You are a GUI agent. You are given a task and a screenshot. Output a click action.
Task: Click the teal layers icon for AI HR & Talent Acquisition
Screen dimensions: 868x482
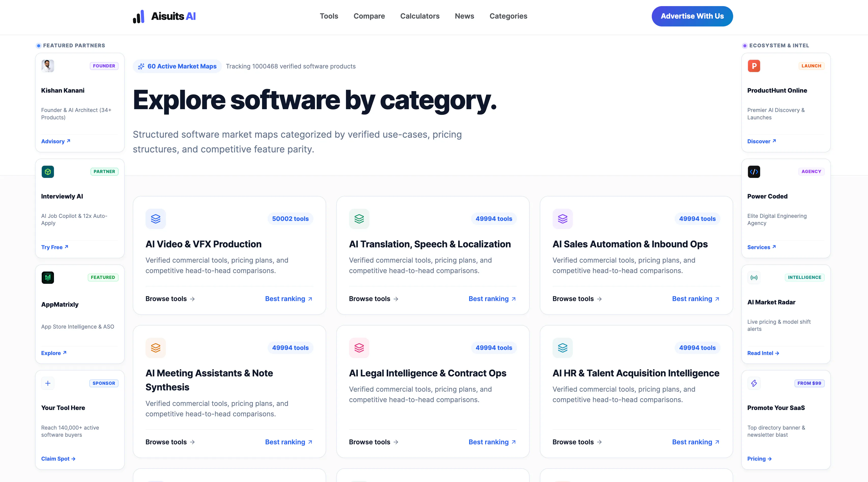pos(563,348)
